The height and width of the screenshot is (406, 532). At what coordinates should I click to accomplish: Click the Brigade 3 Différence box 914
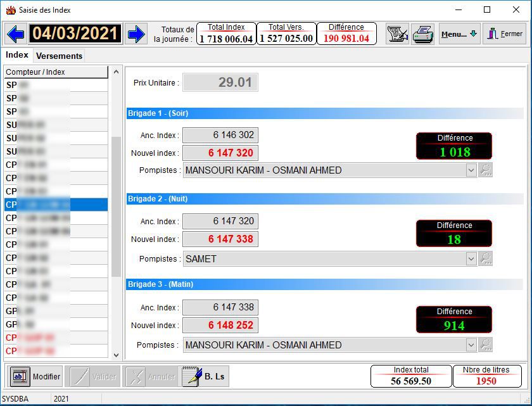(454, 319)
